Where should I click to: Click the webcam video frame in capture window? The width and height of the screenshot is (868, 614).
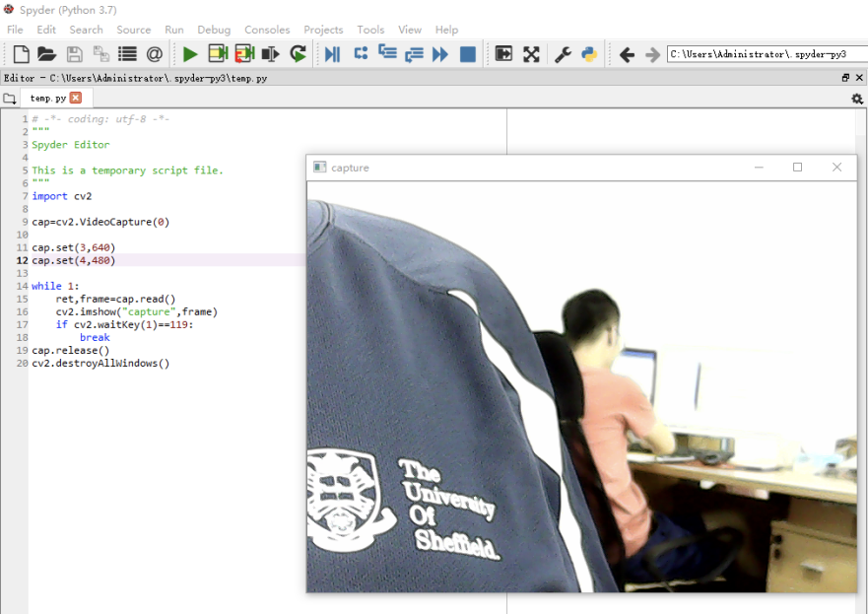582,387
